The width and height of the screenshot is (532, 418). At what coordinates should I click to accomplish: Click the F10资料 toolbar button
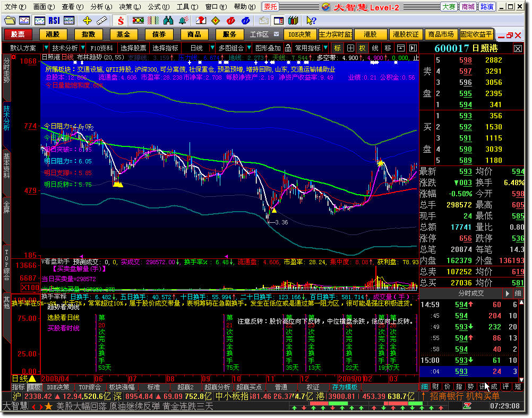click(101, 48)
